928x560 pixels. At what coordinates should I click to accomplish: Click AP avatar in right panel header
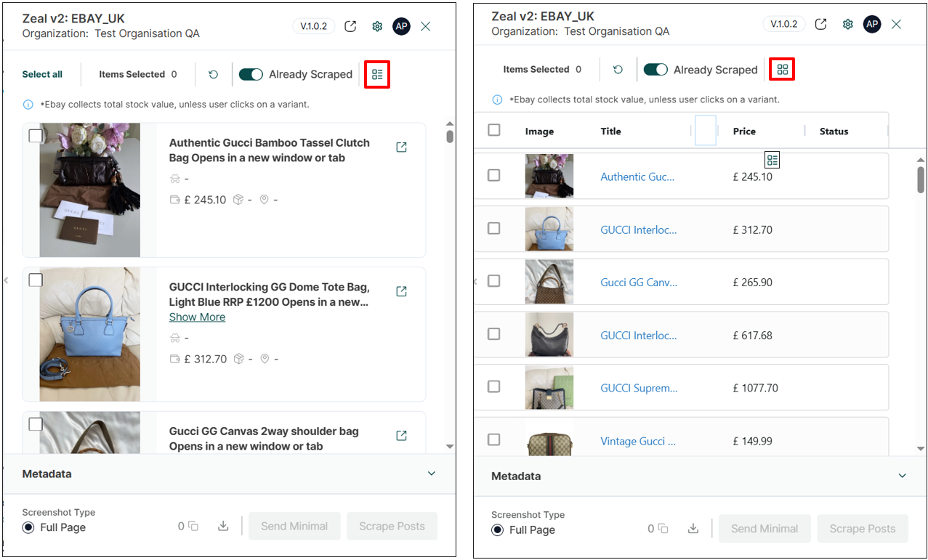click(872, 24)
